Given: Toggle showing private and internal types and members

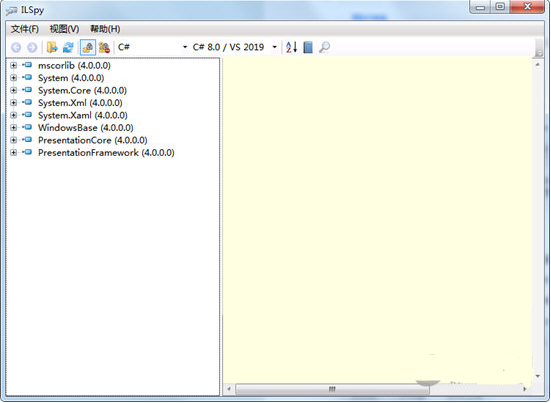Looking at the screenshot, I should pyautogui.click(x=88, y=47).
